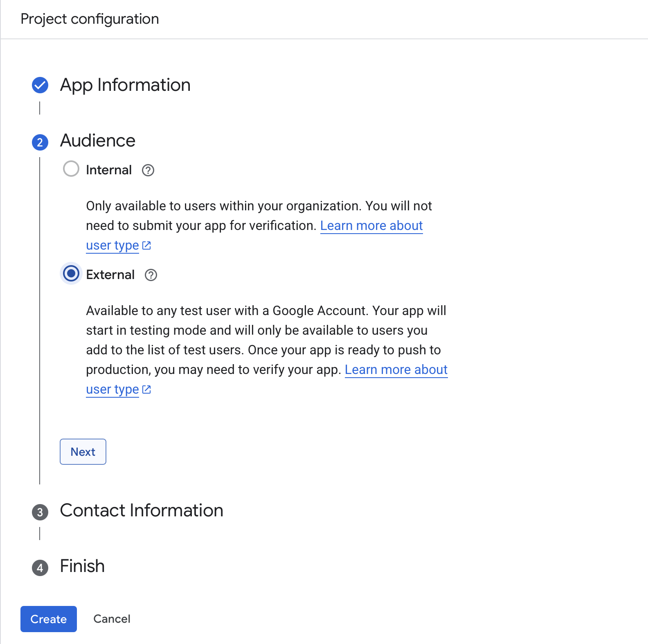Open the help icon beside External
Viewport: 648px width, 644px height.
(151, 275)
